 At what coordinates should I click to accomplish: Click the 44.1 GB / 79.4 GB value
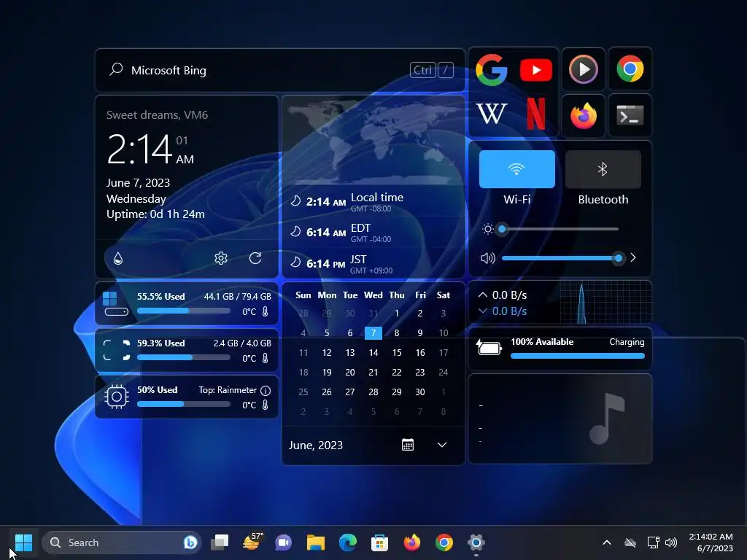coord(238,297)
